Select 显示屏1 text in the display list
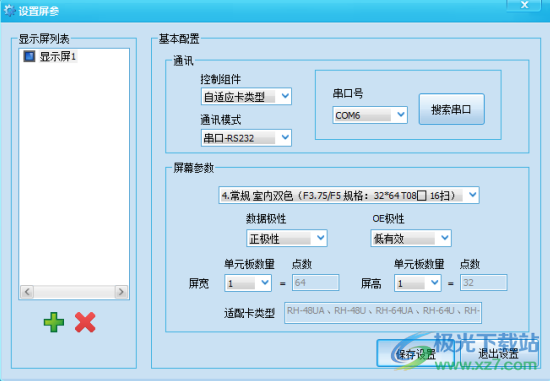Screen dimensions: 550x381 (58, 56)
